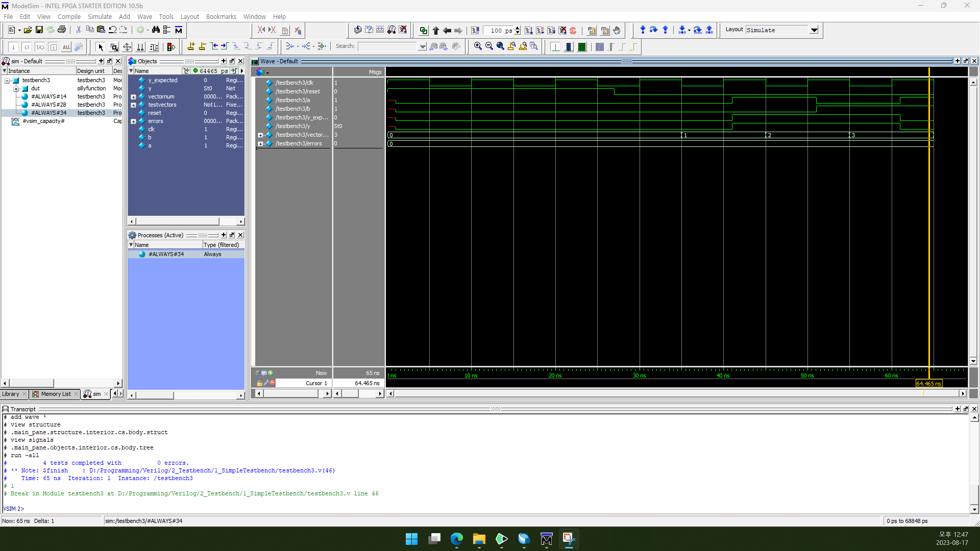Image resolution: width=980 pixels, height=551 pixels.
Task: Open the Wave menu item
Action: (x=143, y=16)
